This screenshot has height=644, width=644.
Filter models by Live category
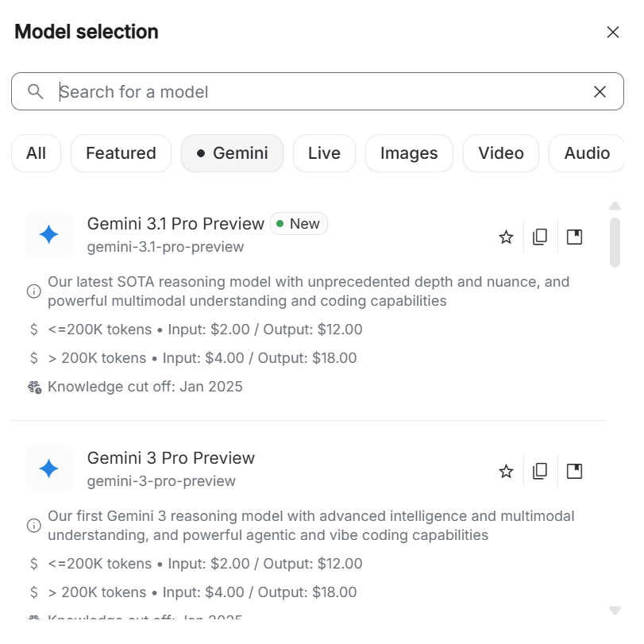[x=324, y=153]
